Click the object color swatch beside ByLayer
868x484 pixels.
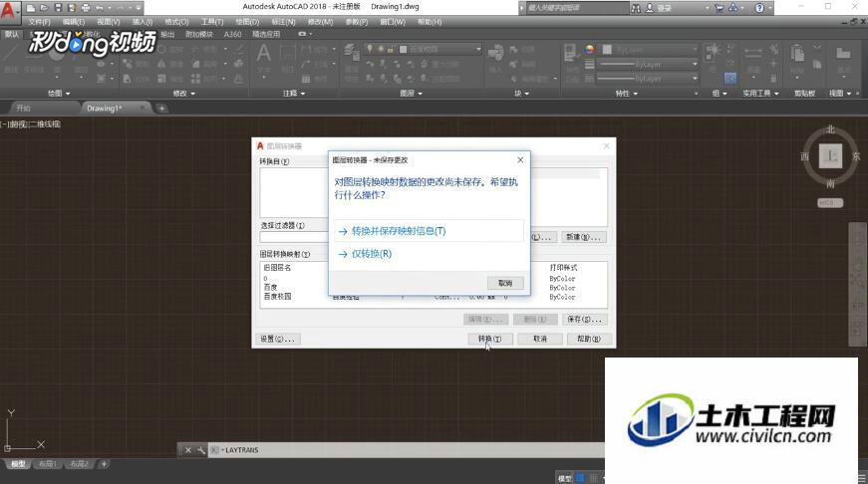pos(607,49)
